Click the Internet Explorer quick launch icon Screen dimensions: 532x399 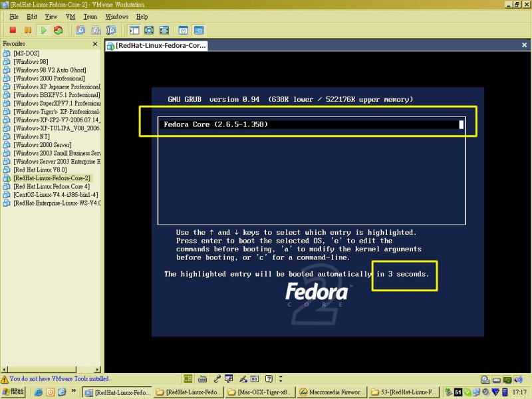39,392
